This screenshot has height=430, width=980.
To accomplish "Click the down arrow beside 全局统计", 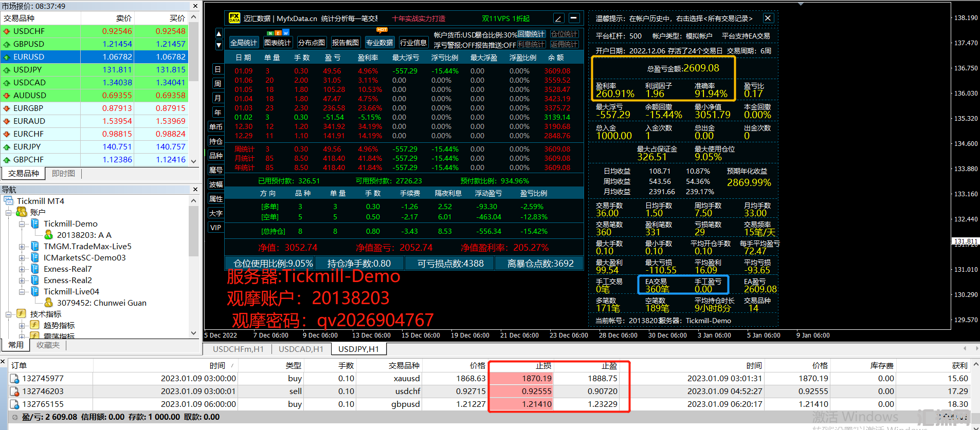I will pos(219,45).
